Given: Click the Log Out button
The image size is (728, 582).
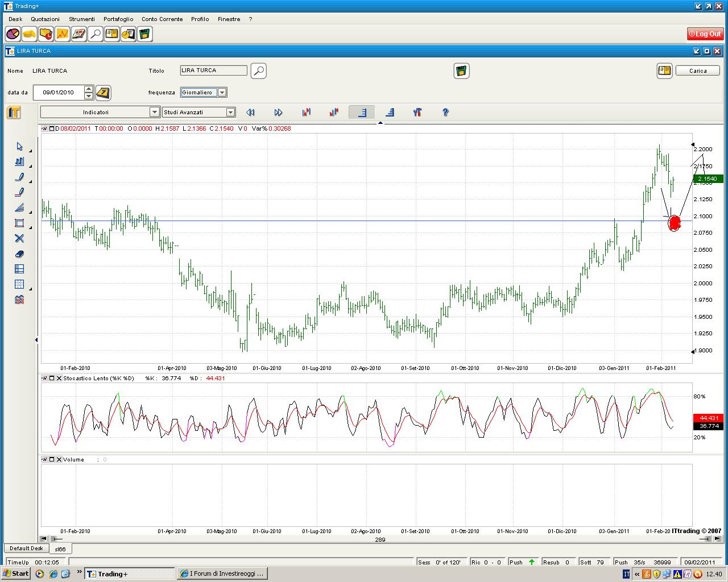Looking at the screenshot, I should [x=705, y=34].
